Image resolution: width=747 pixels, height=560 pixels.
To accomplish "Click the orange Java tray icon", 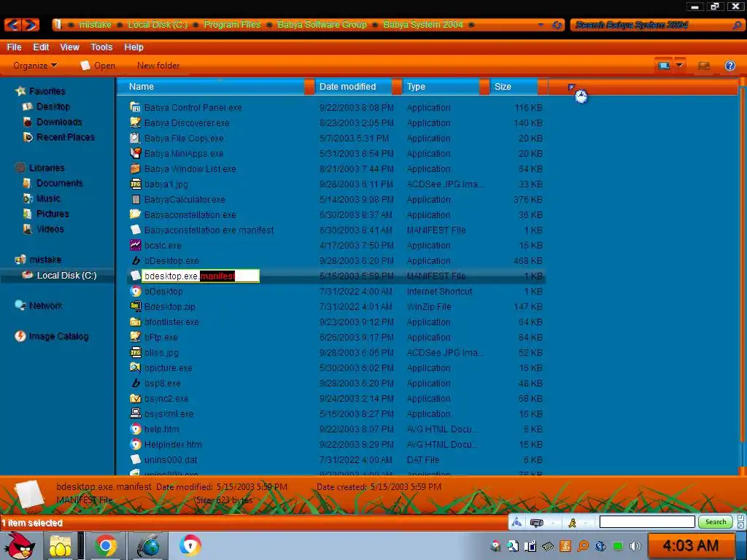I will tap(565, 546).
